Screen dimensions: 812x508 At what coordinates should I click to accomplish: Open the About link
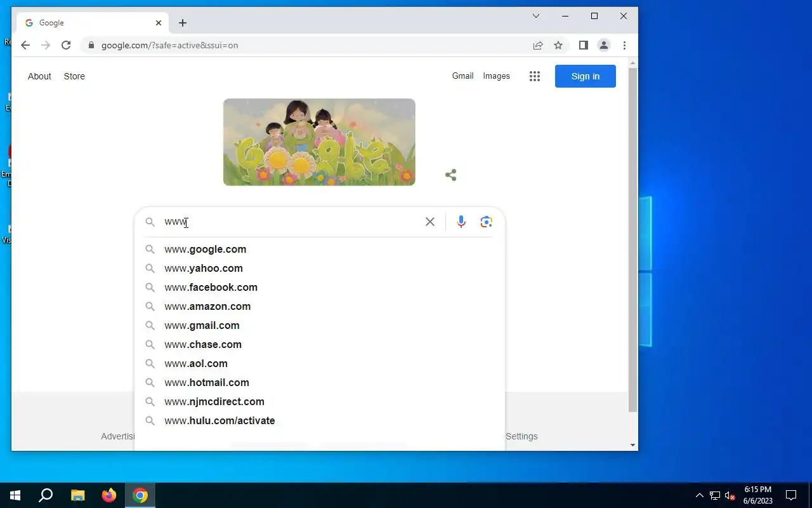click(x=39, y=76)
